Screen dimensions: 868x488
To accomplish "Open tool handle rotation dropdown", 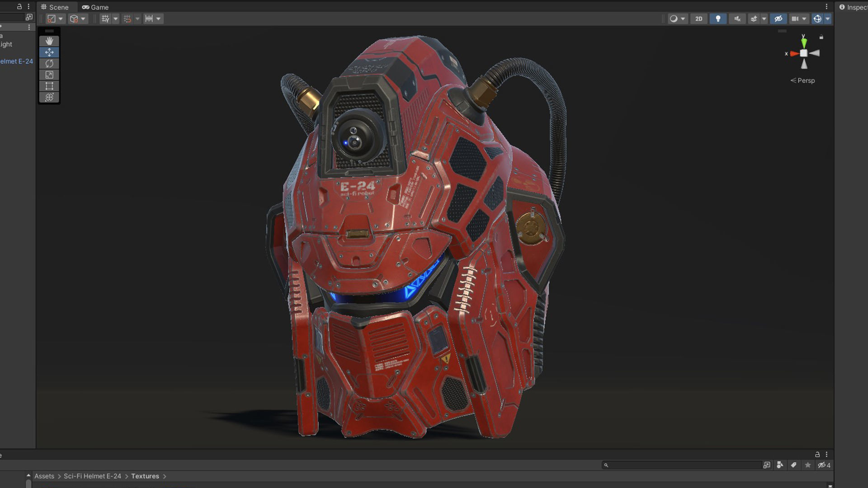I will [78, 19].
